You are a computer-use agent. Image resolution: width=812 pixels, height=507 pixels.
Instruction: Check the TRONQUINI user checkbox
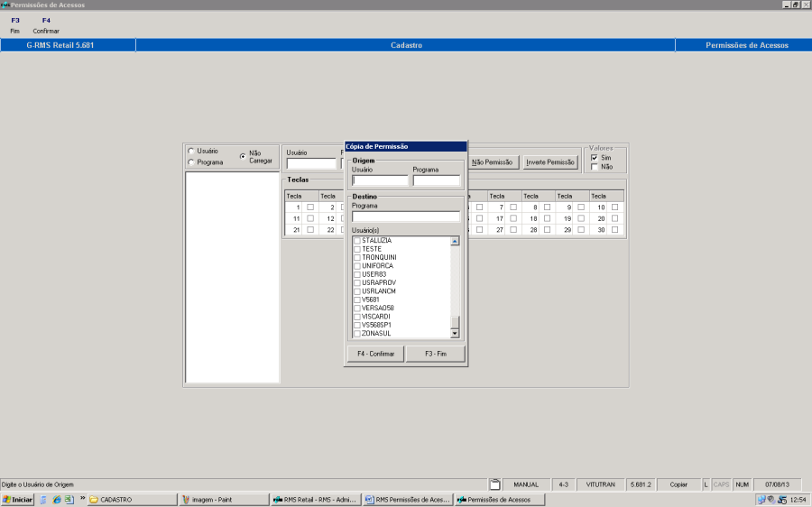tap(356, 257)
